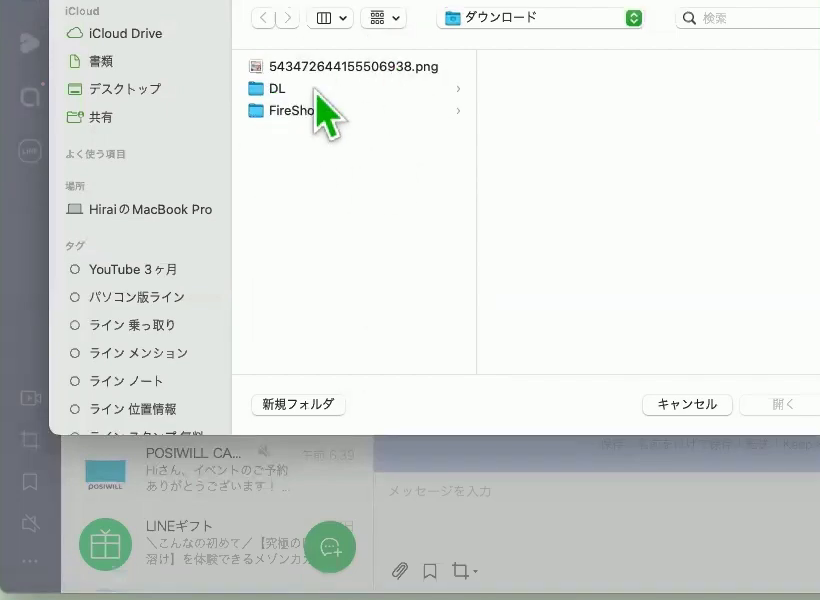Screen dimensions: 820x600
Task: Click the paperclip attach file icon
Action: [x=400, y=570]
